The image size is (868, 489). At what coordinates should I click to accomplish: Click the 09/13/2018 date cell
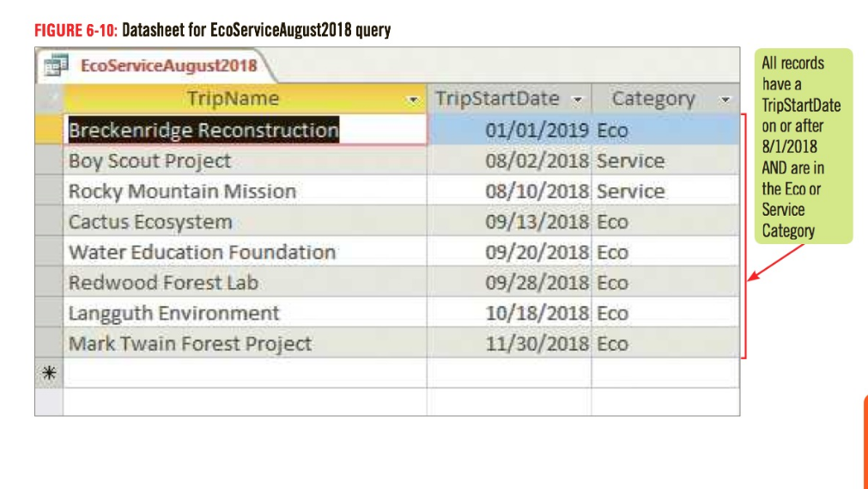509,221
